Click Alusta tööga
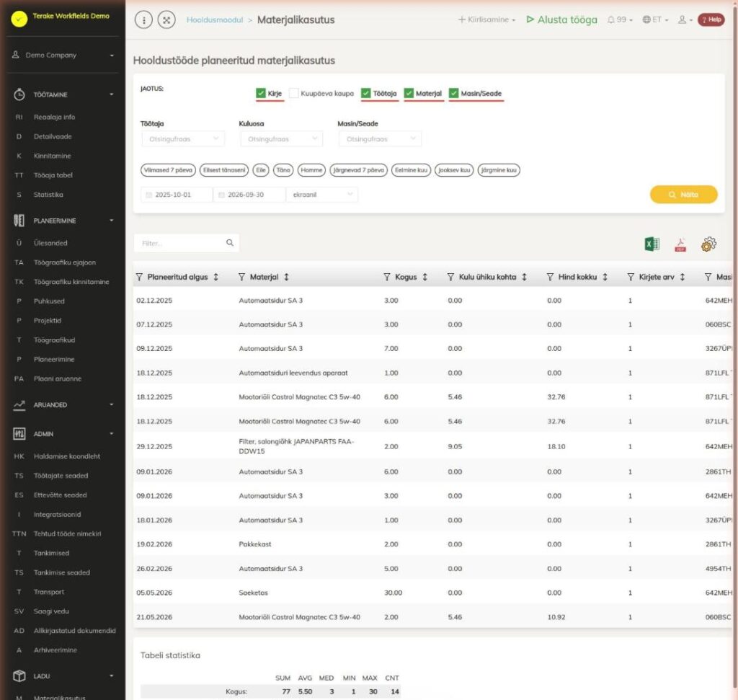 click(x=562, y=19)
